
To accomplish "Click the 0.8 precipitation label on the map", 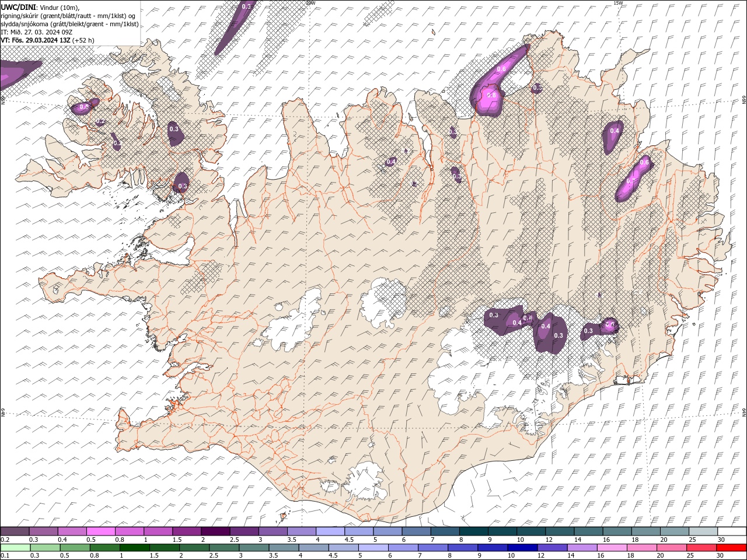I will coord(491,95).
